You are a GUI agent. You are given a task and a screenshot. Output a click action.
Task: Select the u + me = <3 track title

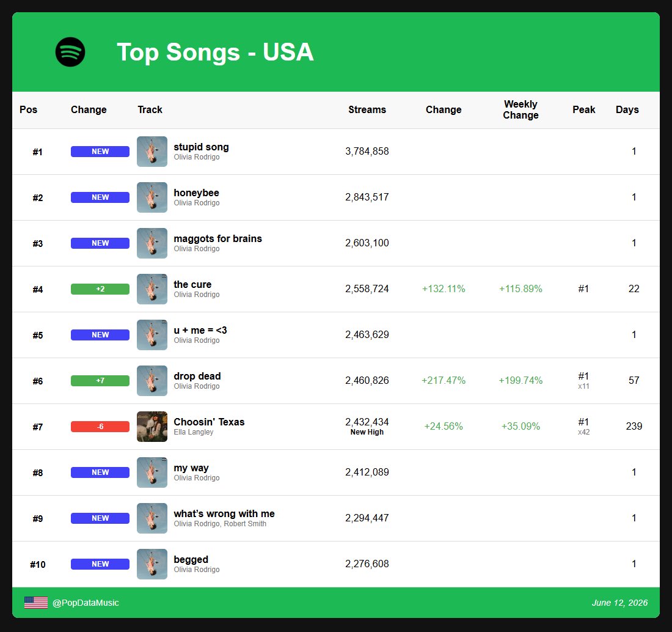pos(200,331)
